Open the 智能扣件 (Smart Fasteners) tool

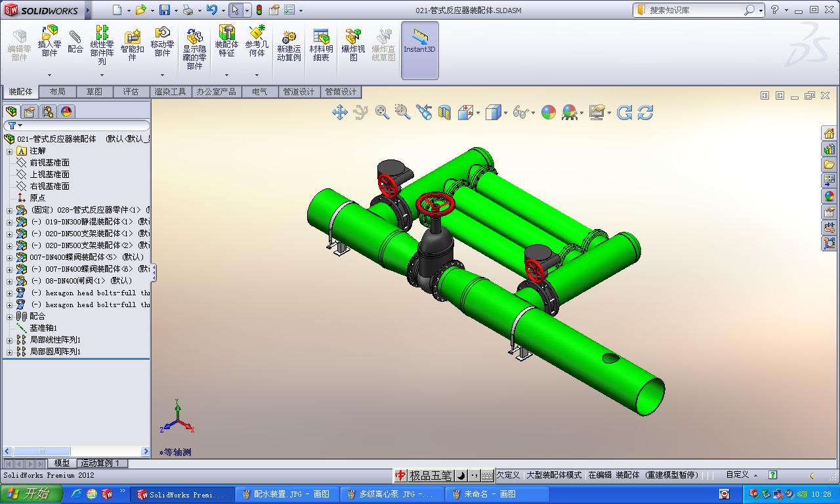click(132, 44)
